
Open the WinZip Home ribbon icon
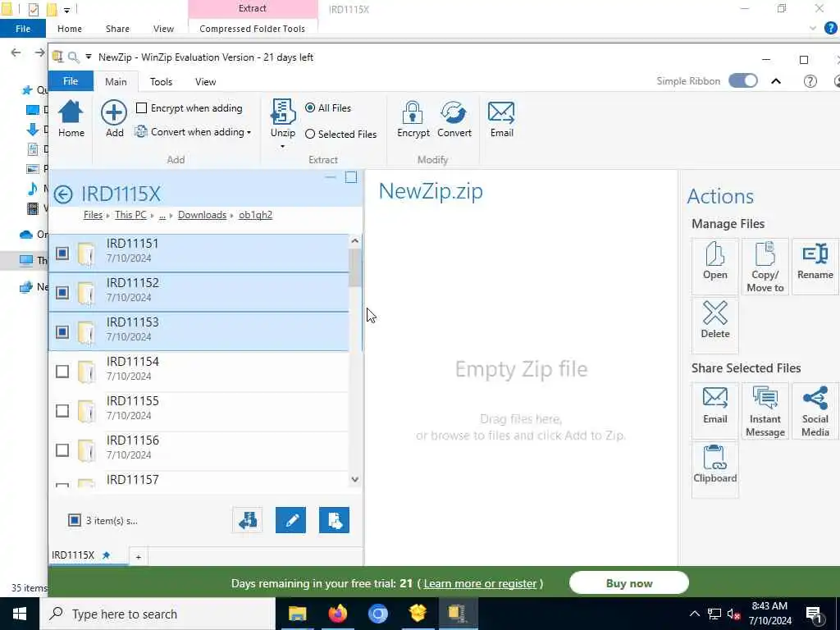[x=71, y=119]
